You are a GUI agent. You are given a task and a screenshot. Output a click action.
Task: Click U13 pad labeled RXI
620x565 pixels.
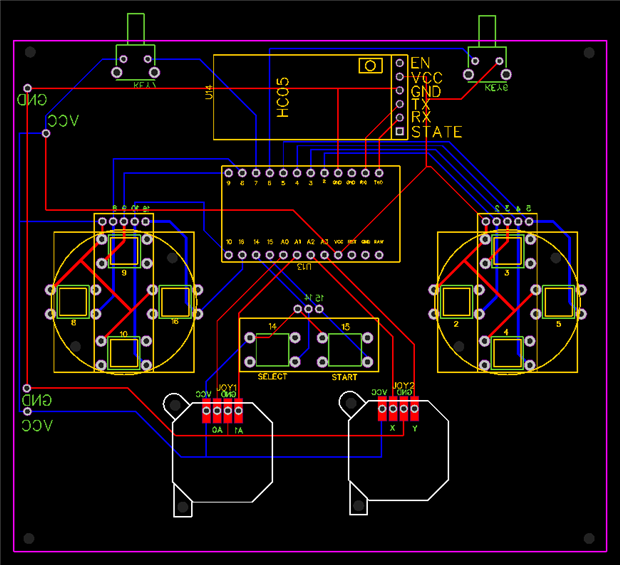[x=365, y=173]
